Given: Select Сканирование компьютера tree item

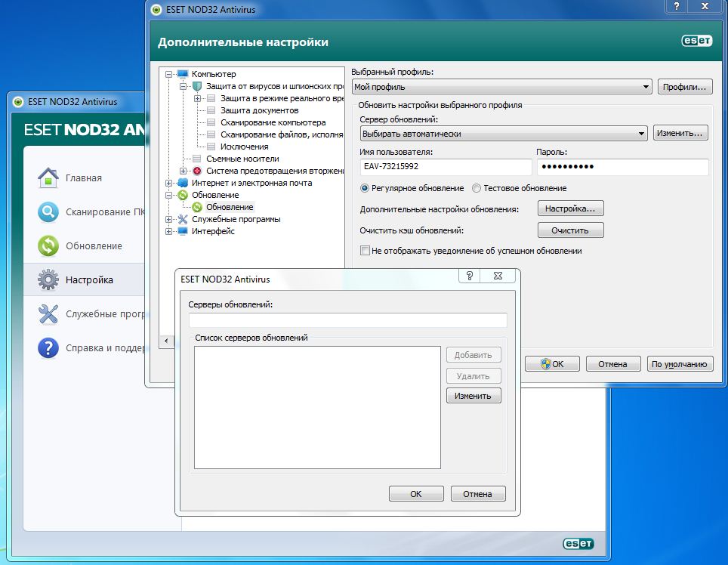Looking at the screenshot, I should [273, 122].
